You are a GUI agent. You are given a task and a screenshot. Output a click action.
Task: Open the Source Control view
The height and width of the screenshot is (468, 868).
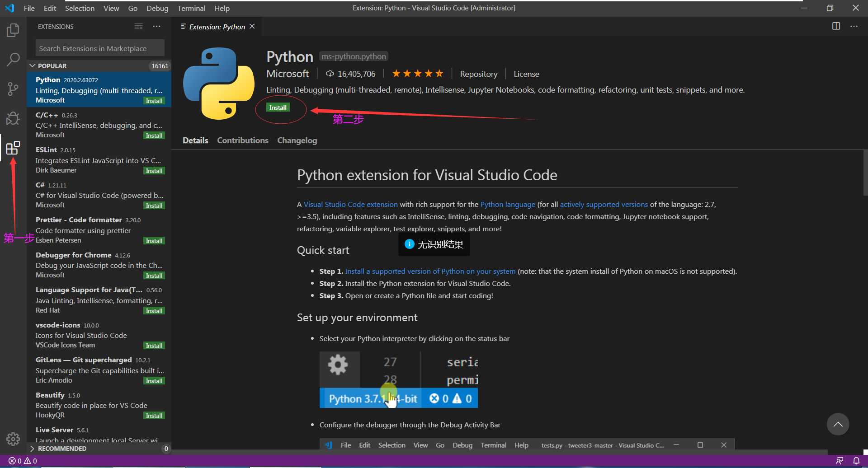point(13,89)
